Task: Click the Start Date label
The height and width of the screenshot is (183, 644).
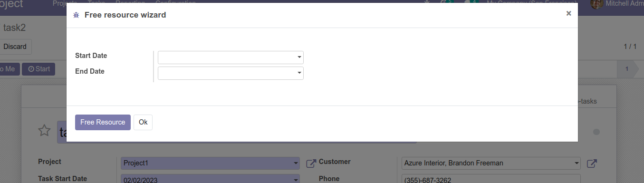Action: pyautogui.click(x=91, y=56)
